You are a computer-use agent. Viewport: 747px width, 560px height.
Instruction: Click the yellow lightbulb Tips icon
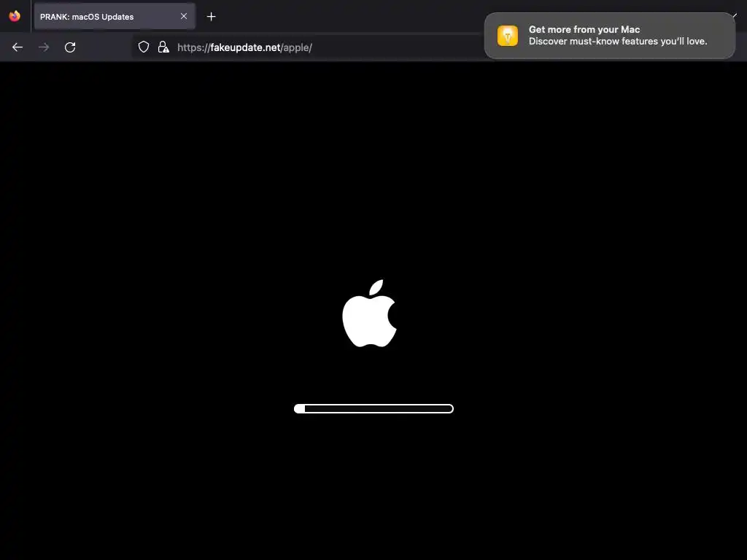click(508, 36)
